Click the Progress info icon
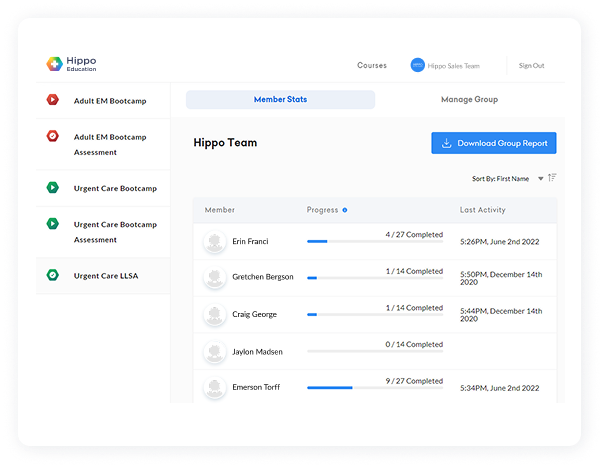 [x=345, y=210]
